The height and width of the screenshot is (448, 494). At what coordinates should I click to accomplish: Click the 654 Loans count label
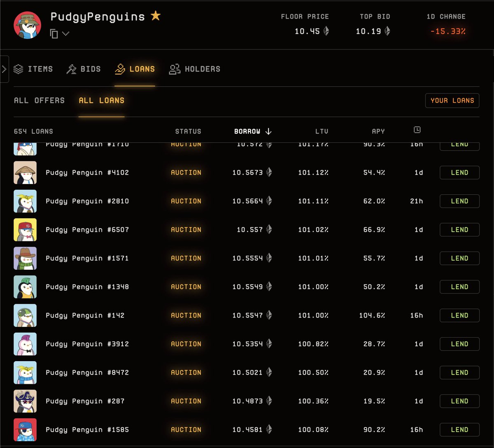33,131
